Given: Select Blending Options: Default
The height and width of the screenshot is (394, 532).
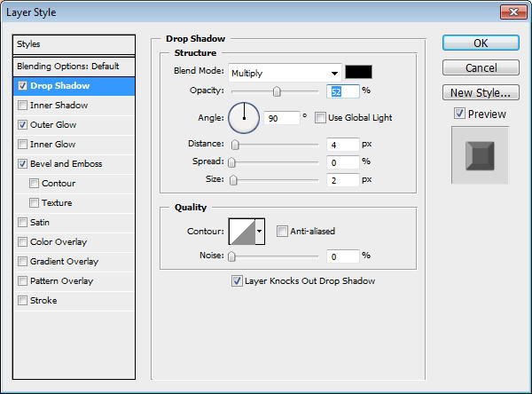Looking at the screenshot, I should coord(74,67).
